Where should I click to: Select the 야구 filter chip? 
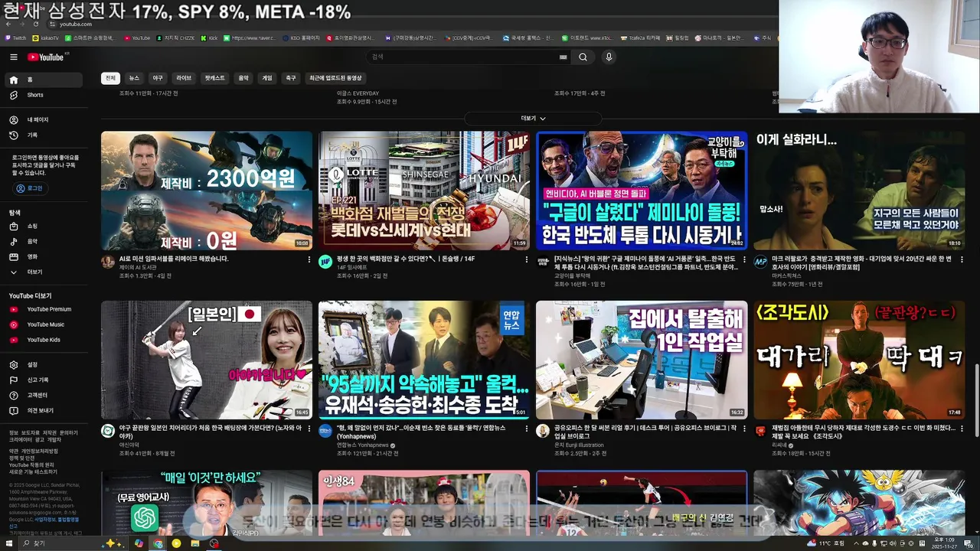[158, 78]
